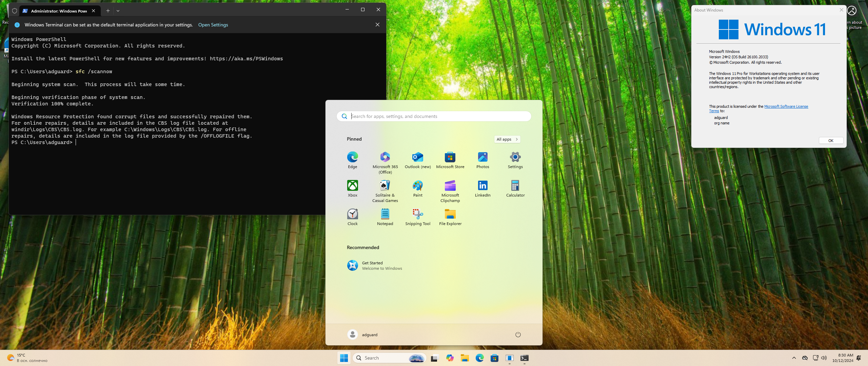The height and width of the screenshot is (366, 868).
Task: Open LinkedIn pinned app
Action: click(x=483, y=188)
